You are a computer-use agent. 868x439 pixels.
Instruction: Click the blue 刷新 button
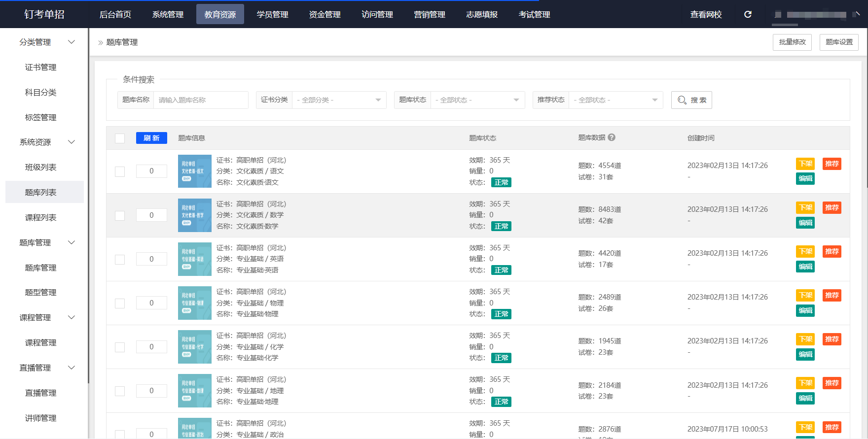click(x=151, y=138)
